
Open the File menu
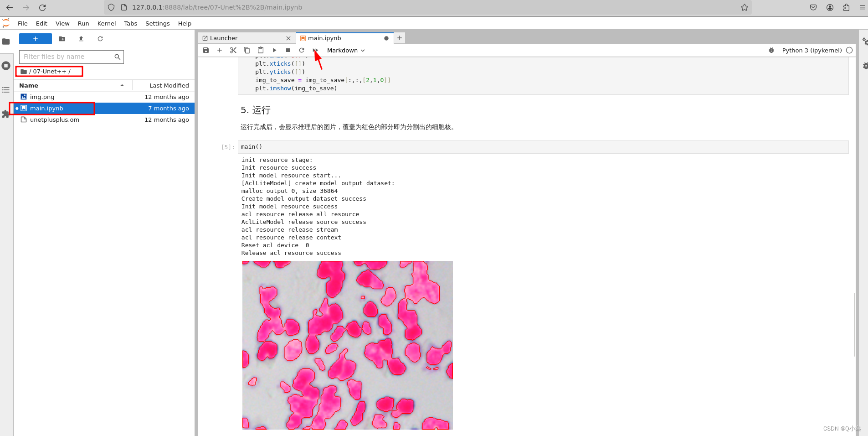23,23
